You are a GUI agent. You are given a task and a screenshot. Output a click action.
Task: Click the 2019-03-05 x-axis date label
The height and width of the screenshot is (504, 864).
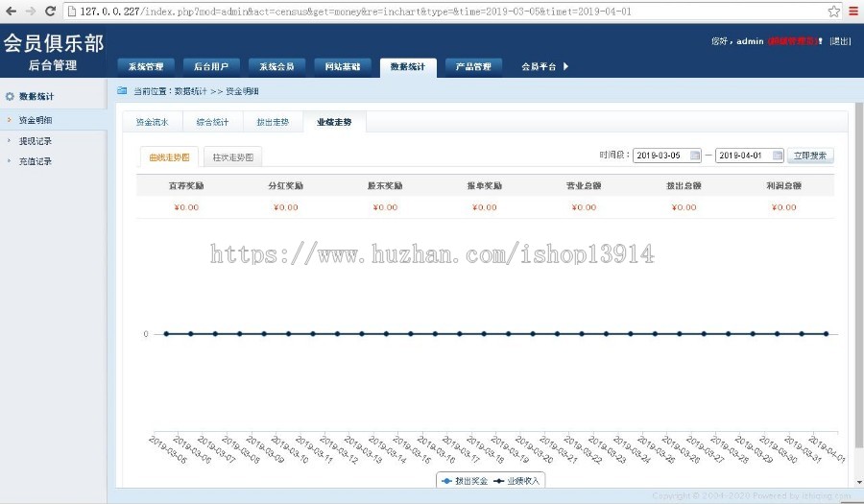pyautogui.click(x=167, y=449)
